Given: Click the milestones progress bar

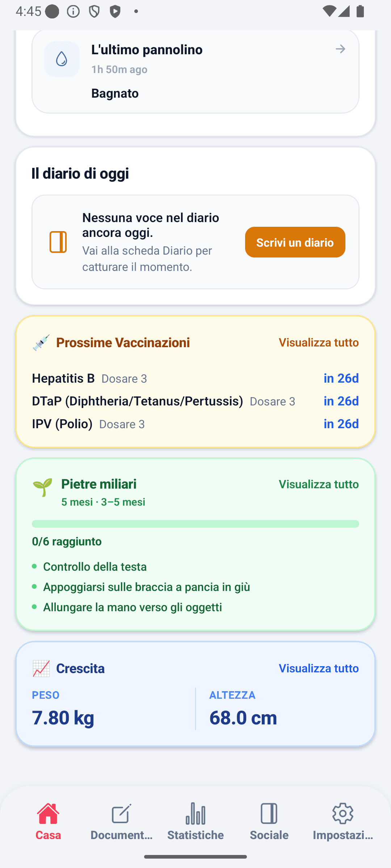Looking at the screenshot, I should (195, 524).
